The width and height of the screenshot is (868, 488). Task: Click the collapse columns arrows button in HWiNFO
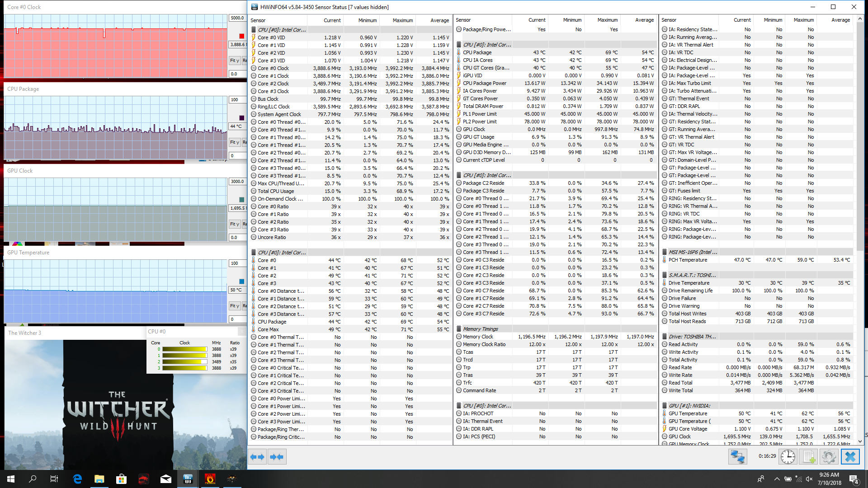(277, 457)
